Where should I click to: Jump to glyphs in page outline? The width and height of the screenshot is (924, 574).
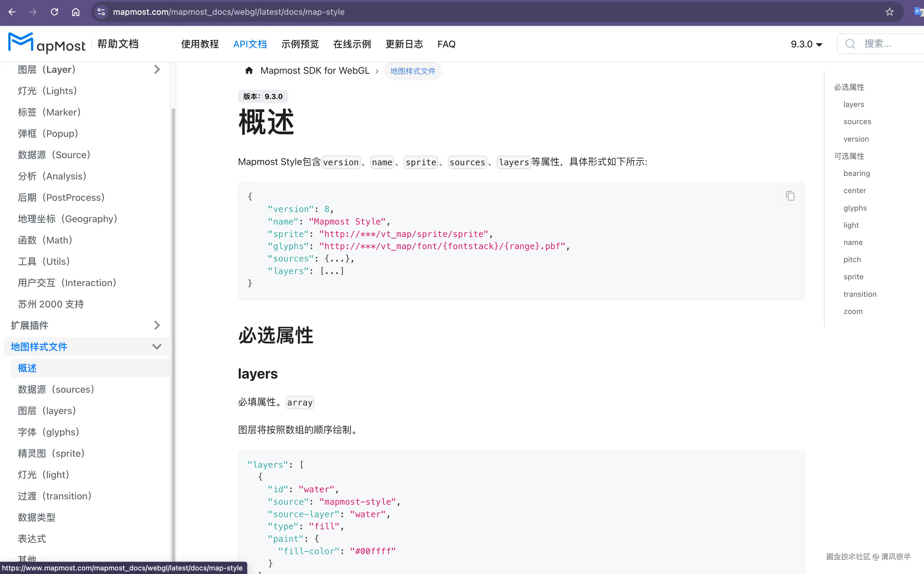[x=855, y=208]
